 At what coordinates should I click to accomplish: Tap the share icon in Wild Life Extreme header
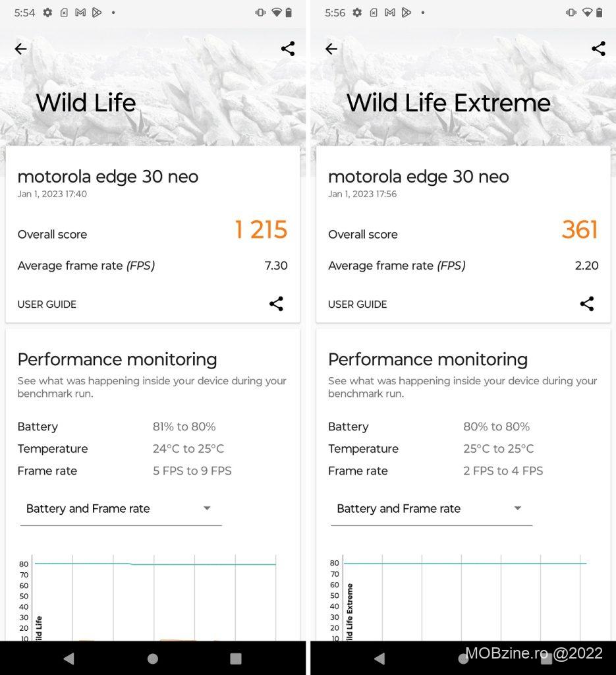coord(598,48)
